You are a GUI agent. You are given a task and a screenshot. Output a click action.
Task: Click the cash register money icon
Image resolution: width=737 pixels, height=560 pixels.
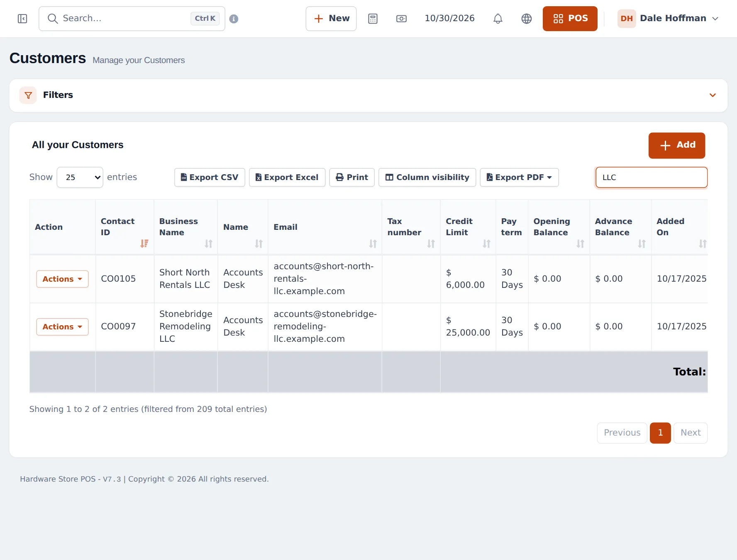click(401, 19)
